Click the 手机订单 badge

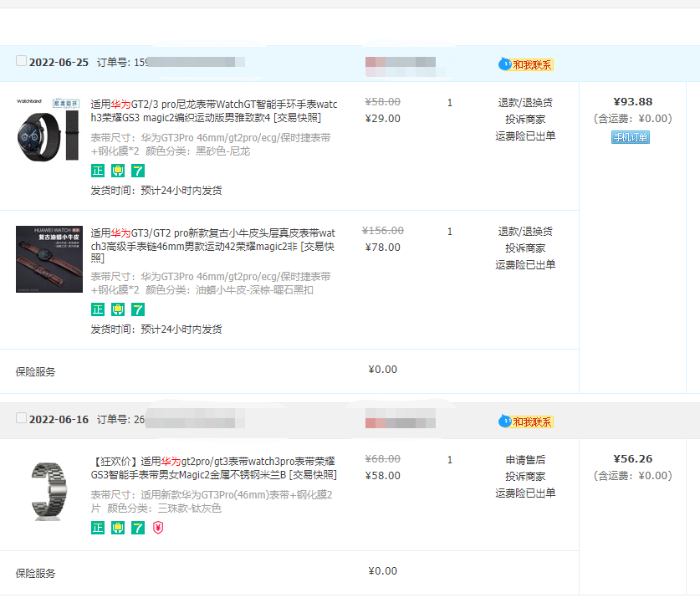[631, 137]
